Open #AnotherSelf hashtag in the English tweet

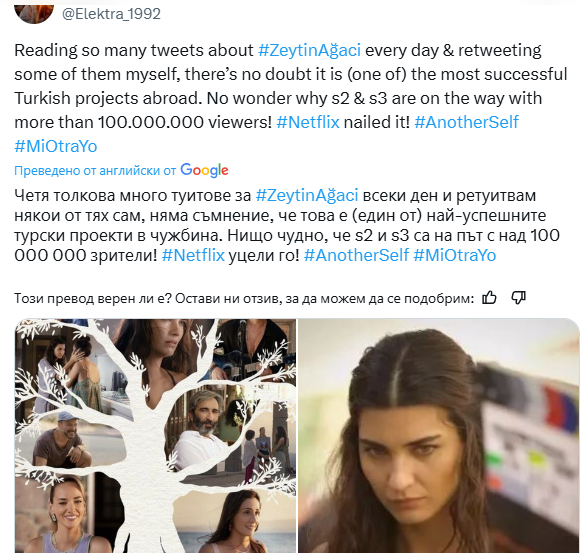pos(466,122)
